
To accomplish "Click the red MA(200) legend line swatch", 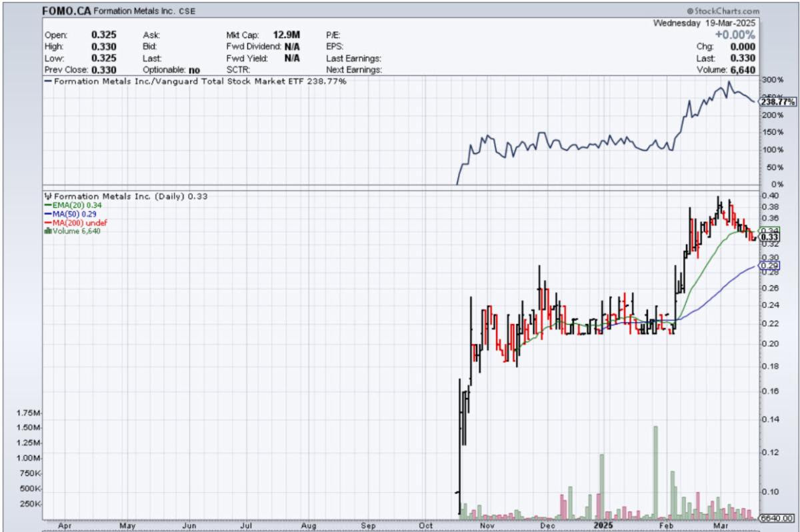I will (x=48, y=223).
